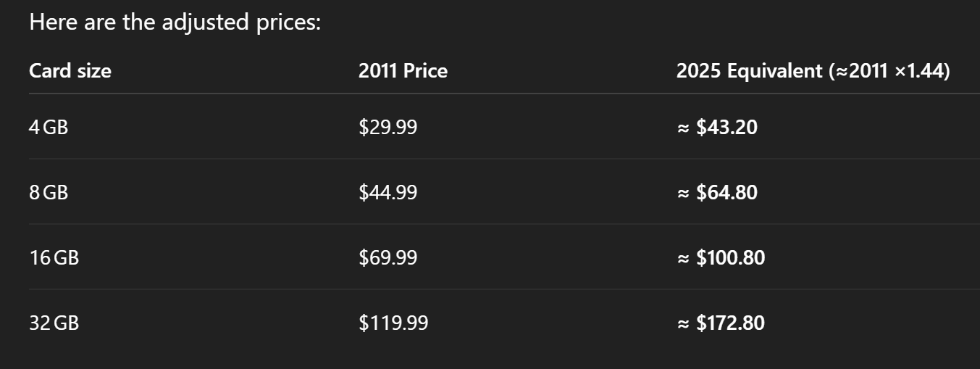Click the Card size column header
The image size is (980, 369).
click(x=70, y=71)
